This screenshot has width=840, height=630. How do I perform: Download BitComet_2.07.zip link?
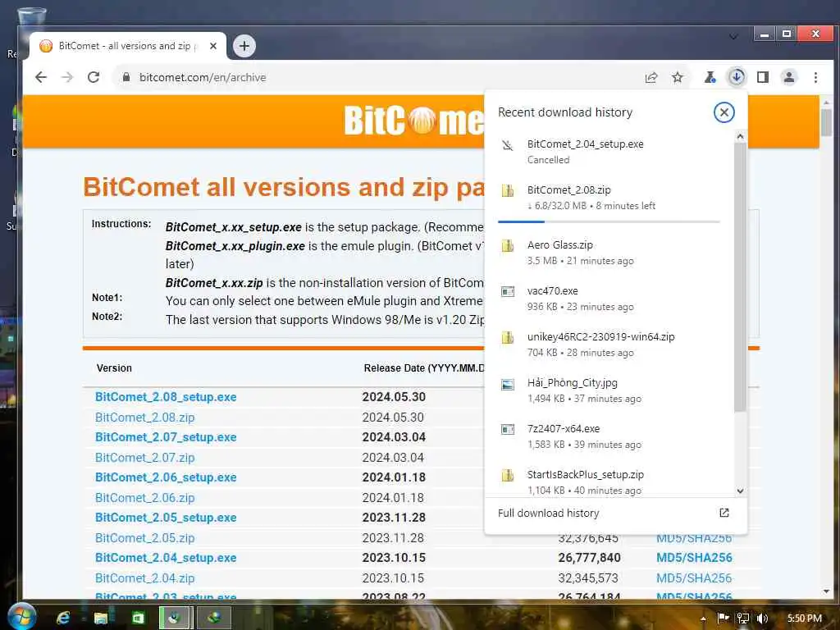[x=144, y=458]
